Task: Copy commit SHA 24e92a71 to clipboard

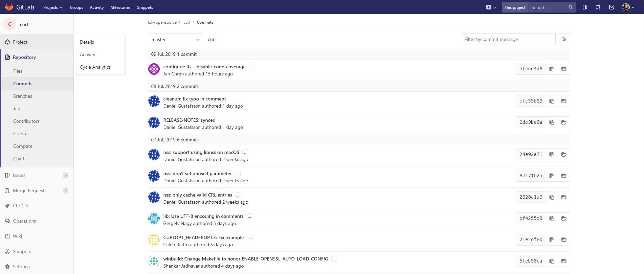Action: tap(552, 154)
